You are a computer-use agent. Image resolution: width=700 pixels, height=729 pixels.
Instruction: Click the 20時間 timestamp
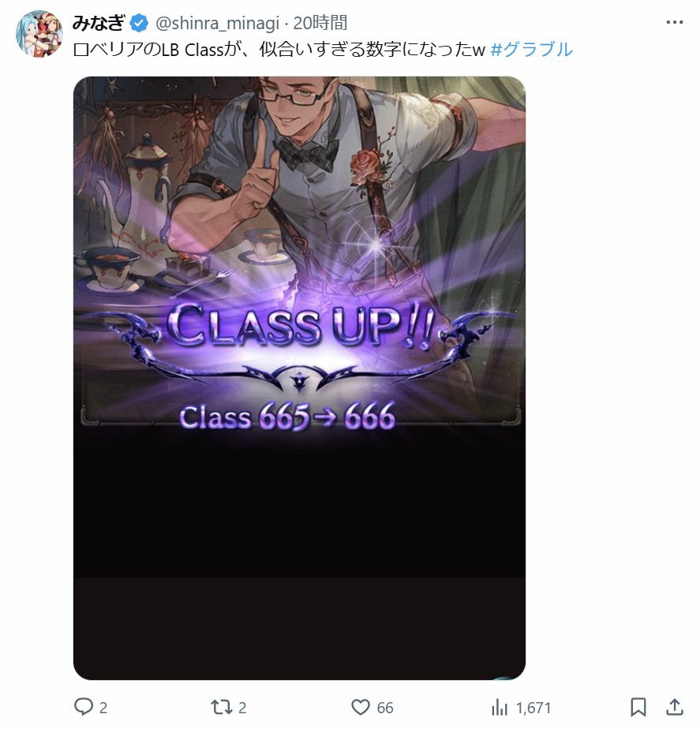[320, 23]
